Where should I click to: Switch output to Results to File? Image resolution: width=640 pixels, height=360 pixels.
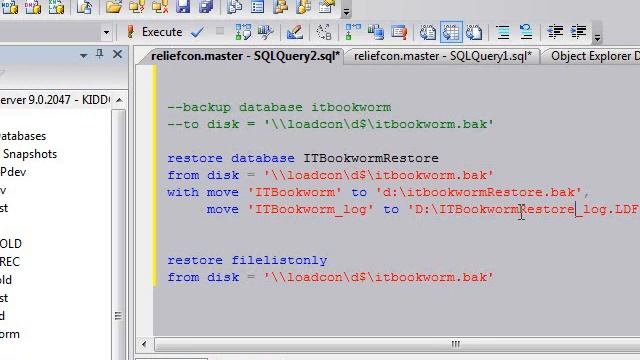pos(474,32)
